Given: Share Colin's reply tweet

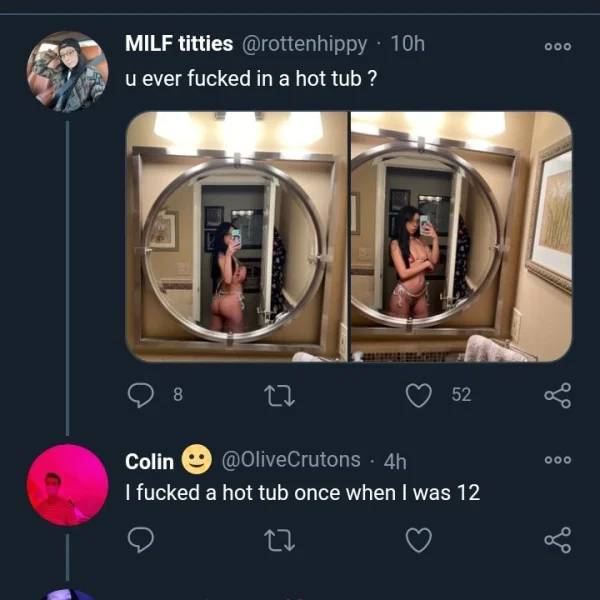Looking at the screenshot, I should pyautogui.click(x=557, y=540).
